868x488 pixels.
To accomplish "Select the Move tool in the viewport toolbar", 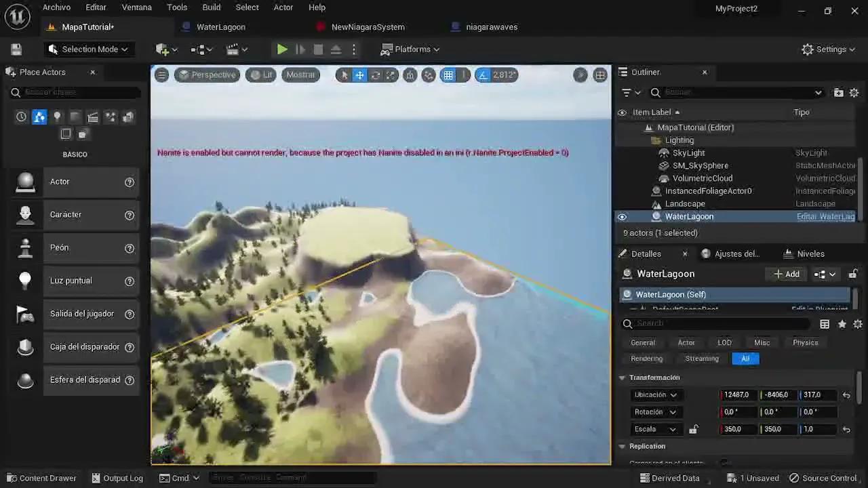I will (x=360, y=75).
